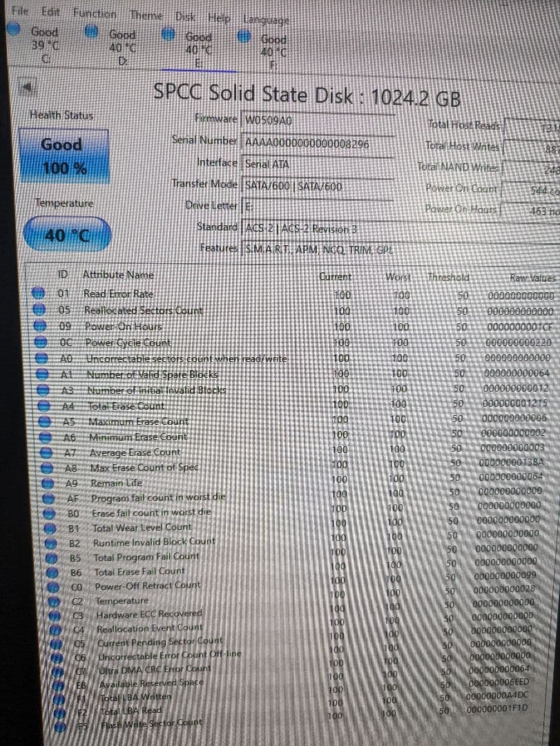Viewport: 560px width, 746px height.
Task: Click status icon of Total Wear Level Count row
Action: [50, 528]
